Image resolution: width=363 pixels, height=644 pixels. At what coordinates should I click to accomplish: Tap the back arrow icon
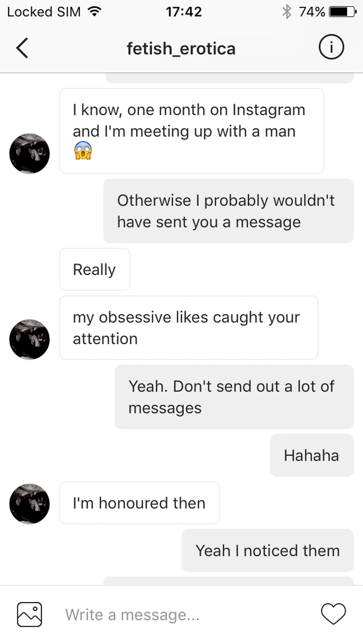pos(22,48)
